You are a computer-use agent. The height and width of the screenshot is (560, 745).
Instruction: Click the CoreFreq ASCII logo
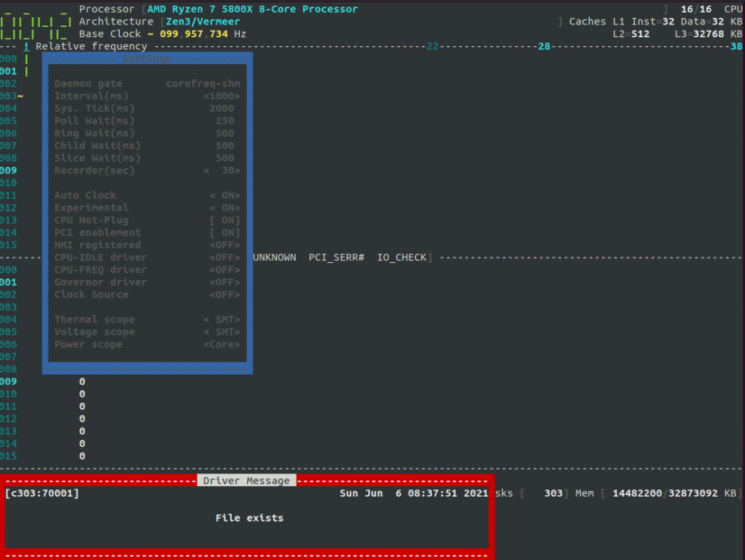click(37, 22)
